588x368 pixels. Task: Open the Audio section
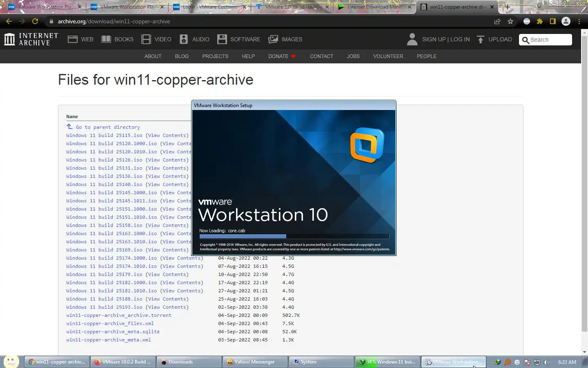(x=194, y=39)
